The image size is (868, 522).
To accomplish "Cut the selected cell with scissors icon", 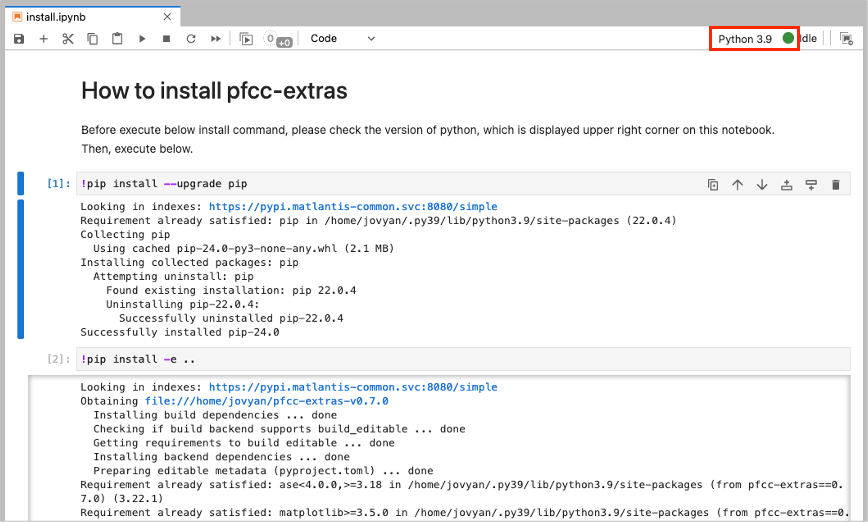I will click(68, 39).
